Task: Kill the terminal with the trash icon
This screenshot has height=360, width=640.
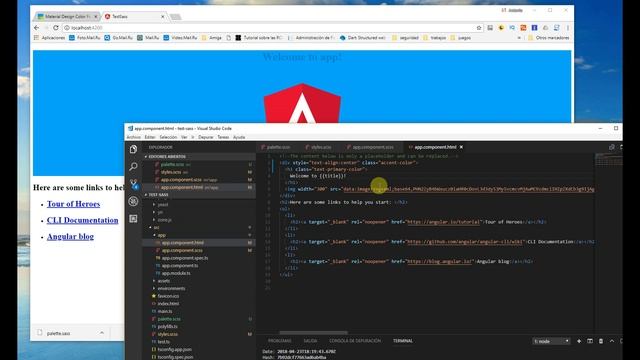Action: (601, 341)
